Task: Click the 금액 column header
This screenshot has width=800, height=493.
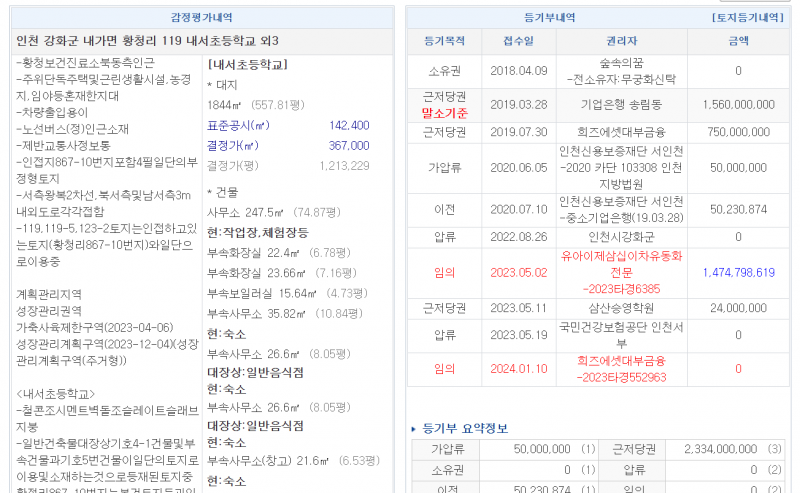Action: click(738, 42)
